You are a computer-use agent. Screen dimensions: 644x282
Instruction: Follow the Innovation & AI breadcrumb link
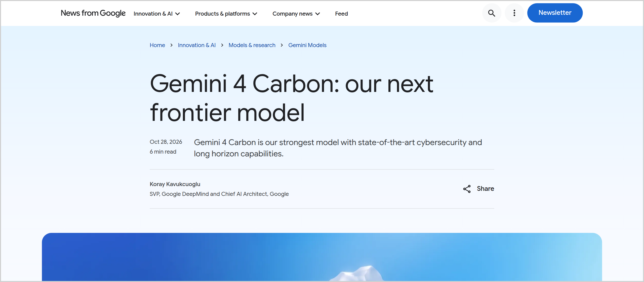[x=197, y=45]
